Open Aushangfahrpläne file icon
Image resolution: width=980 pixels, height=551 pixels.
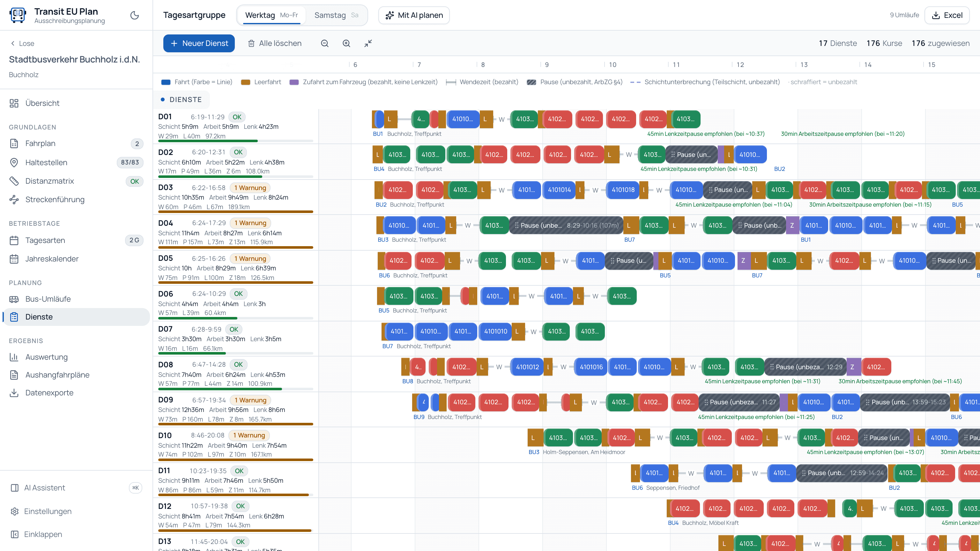point(14,375)
